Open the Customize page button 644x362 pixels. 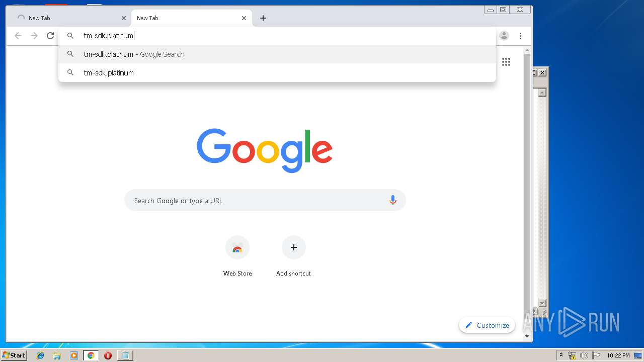pos(487,325)
